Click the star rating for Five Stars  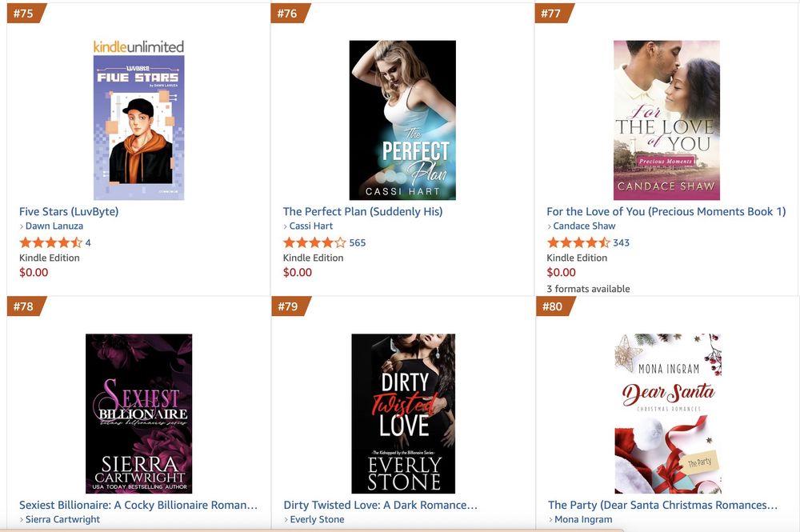click(x=50, y=242)
